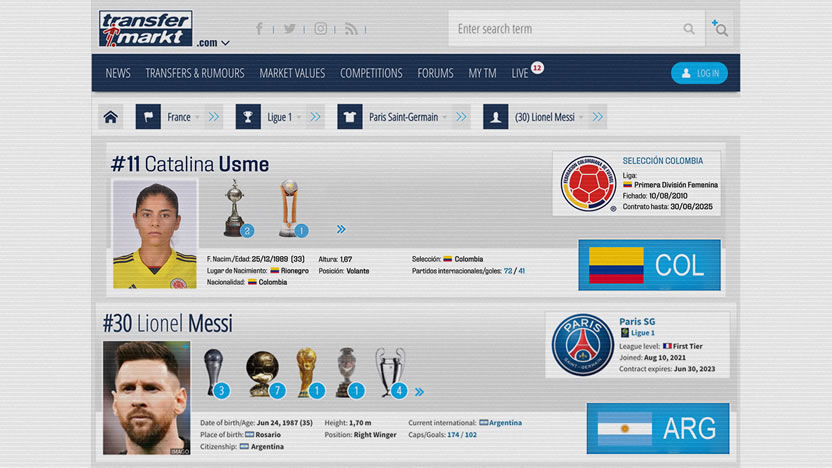Expand the France country dropdown

tap(197, 117)
